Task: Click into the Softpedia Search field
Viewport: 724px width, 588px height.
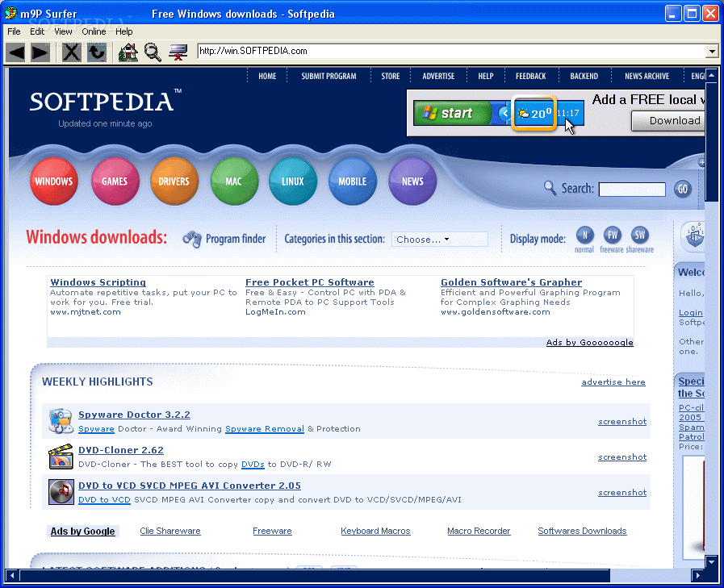Action: click(x=632, y=190)
